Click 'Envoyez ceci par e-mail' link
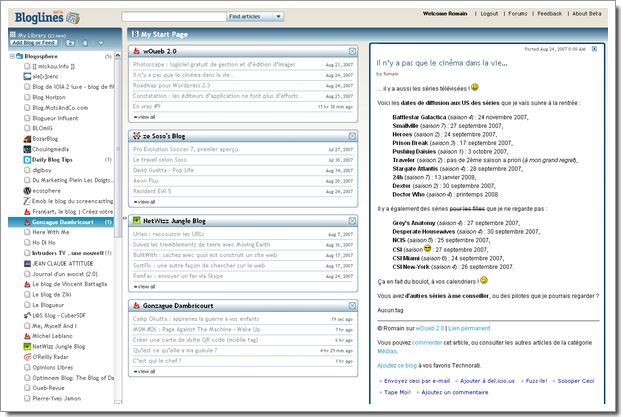 (x=417, y=381)
